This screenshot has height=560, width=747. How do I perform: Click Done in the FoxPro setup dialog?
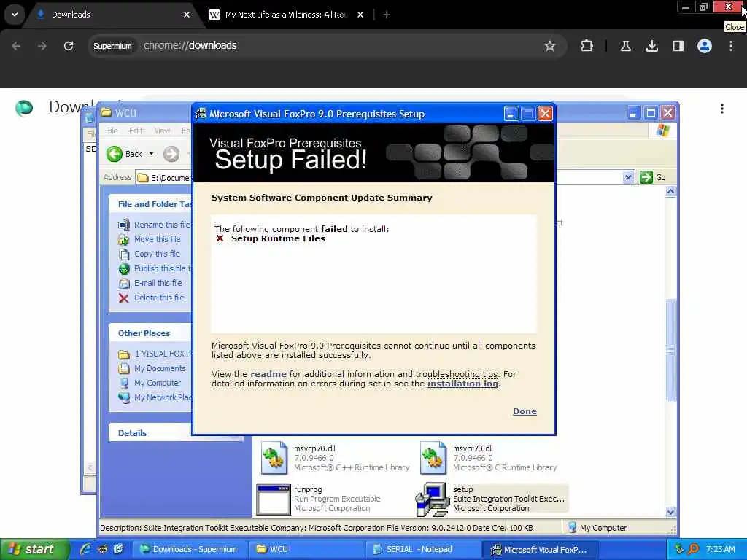pos(525,411)
